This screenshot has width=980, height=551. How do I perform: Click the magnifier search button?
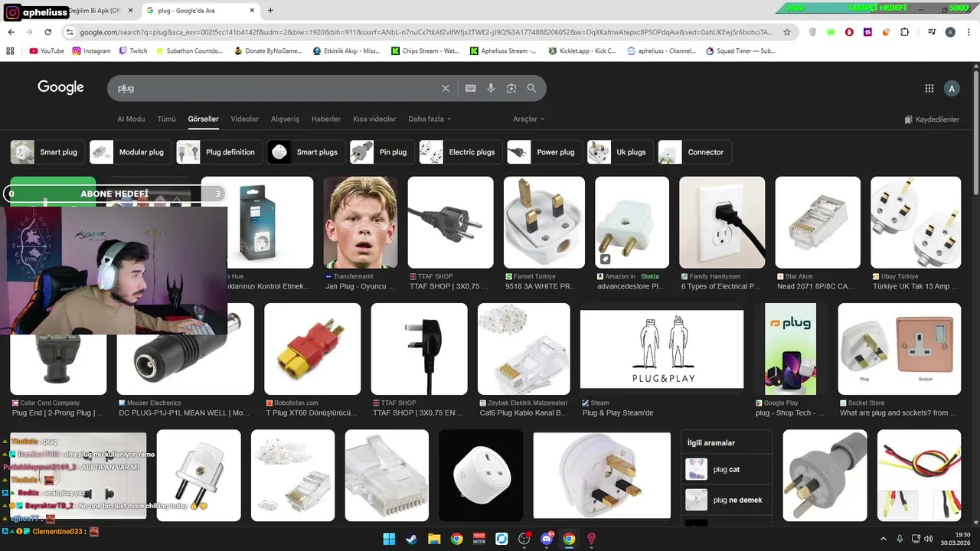[x=531, y=88]
